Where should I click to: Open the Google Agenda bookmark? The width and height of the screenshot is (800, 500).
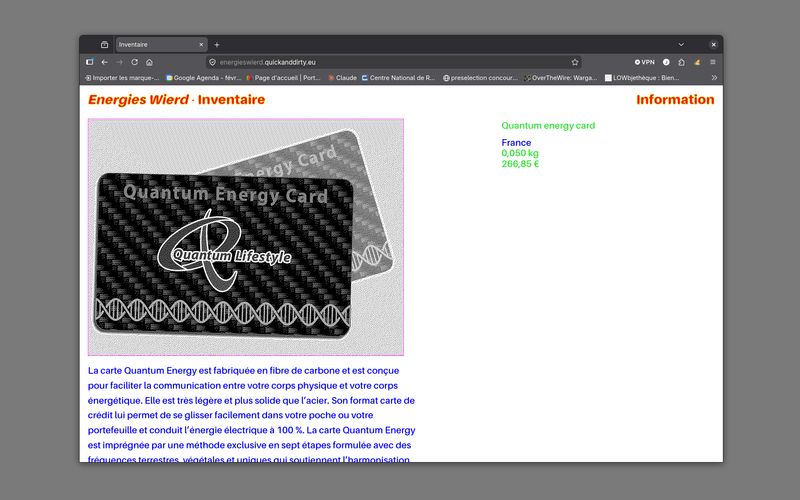(x=205, y=77)
